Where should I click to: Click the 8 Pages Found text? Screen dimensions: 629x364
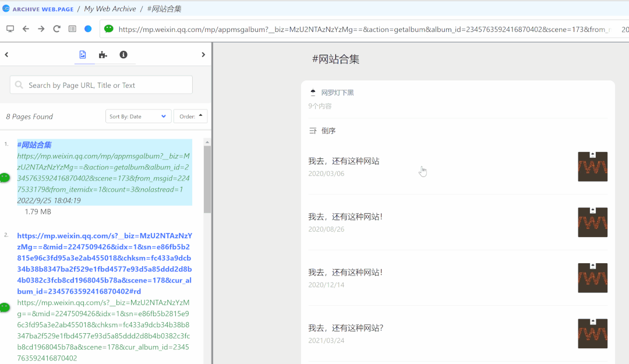pos(29,117)
